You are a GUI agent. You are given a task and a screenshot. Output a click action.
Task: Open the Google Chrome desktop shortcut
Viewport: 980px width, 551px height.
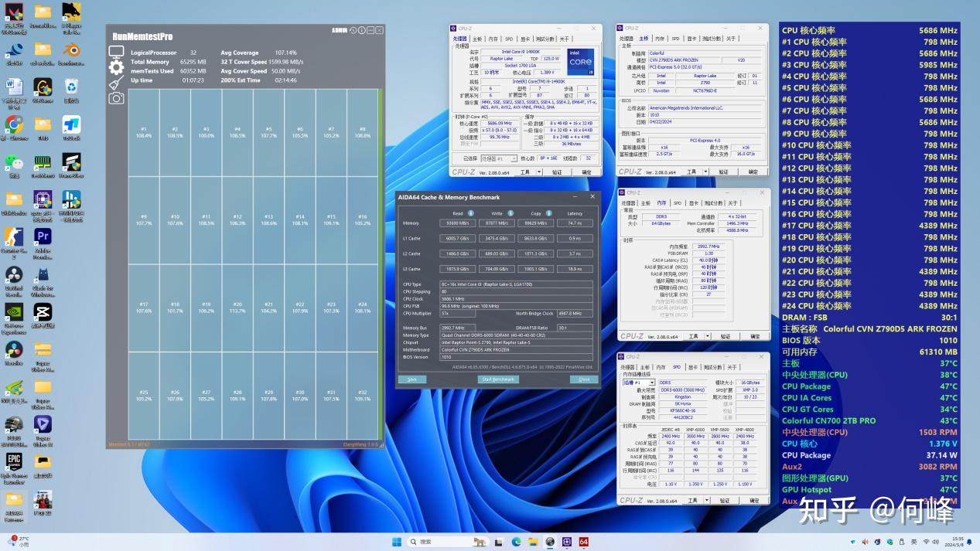pos(14,128)
